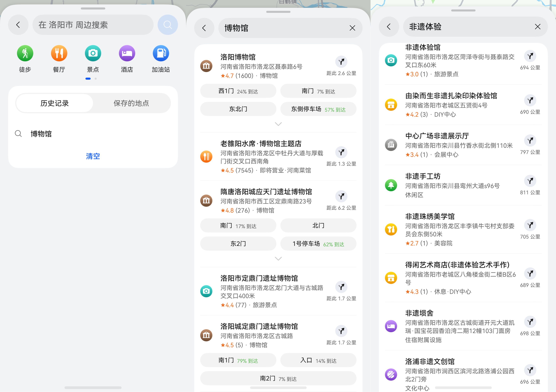Grab the 非遗体验 results panel's top handle
Image resolution: width=556 pixels, height=392 pixels.
pos(463,10)
